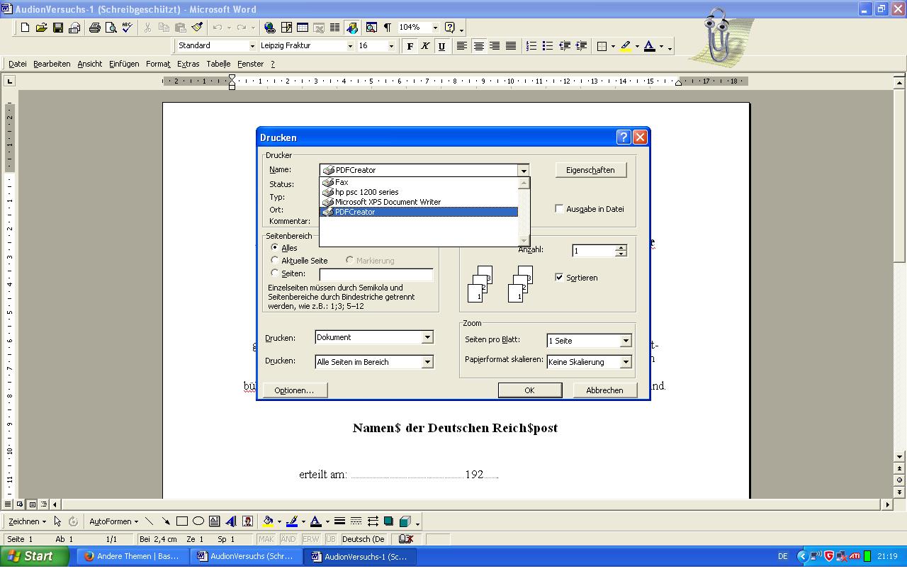Toggle Bold formatting button
907x588 pixels.
pyautogui.click(x=410, y=46)
